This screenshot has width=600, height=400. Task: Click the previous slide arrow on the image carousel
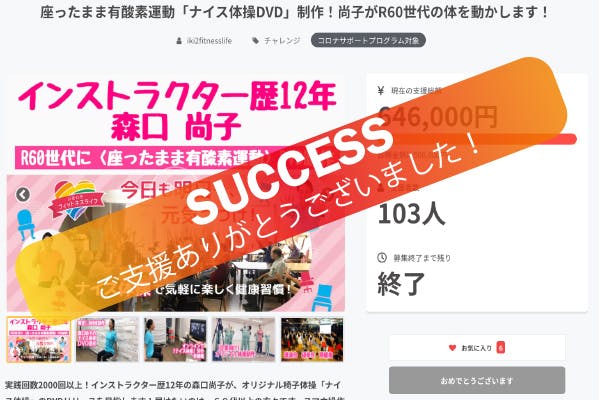click(x=23, y=195)
